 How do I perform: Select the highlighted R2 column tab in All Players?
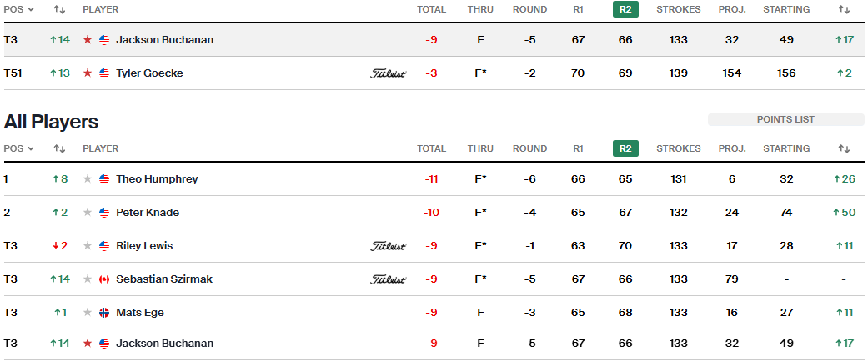(x=625, y=149)
